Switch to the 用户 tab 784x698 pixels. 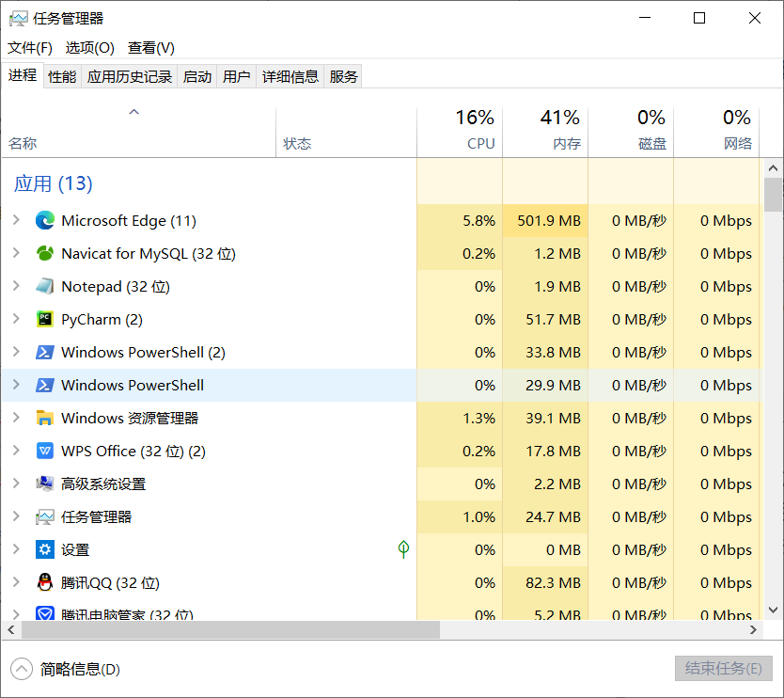coord(237,76)
